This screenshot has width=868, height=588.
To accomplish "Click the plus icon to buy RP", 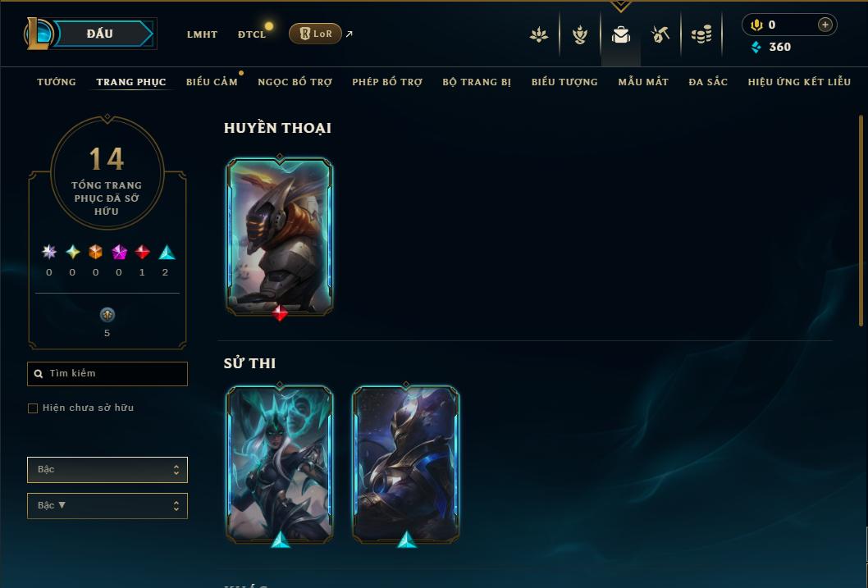I will click(x=825, y=25).
